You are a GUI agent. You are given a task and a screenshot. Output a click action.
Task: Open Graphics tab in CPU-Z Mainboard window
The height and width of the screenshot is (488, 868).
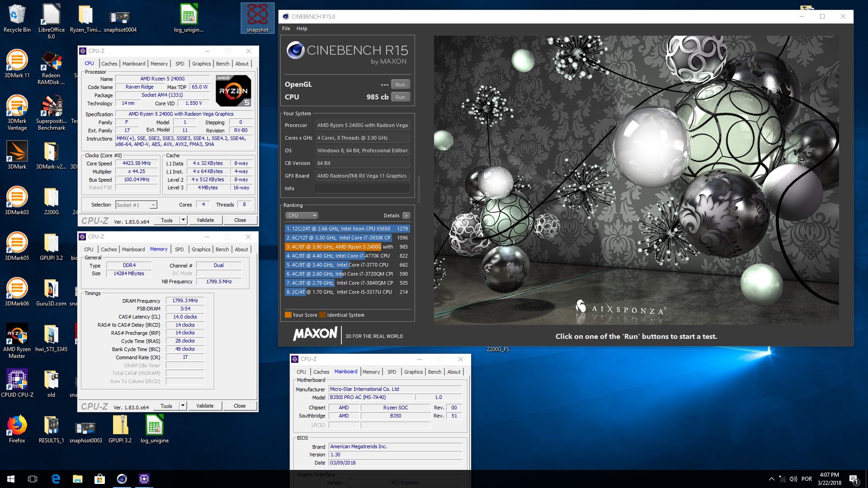[413, 372]
